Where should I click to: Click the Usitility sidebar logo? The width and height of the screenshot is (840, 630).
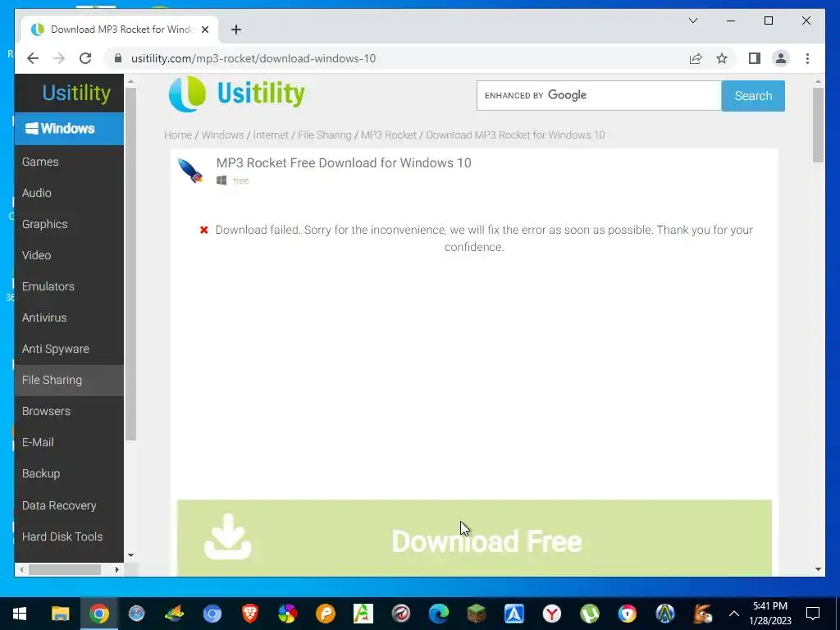(76, 93)
